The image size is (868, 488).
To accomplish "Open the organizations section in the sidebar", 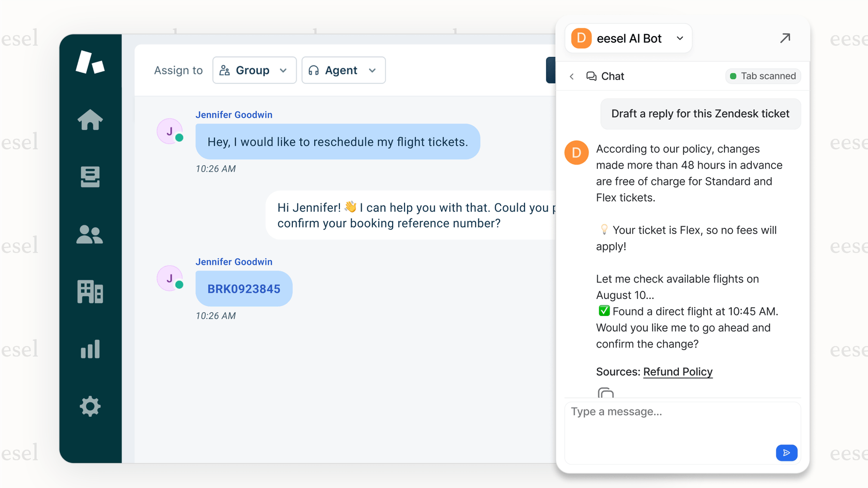I will 90,292.
